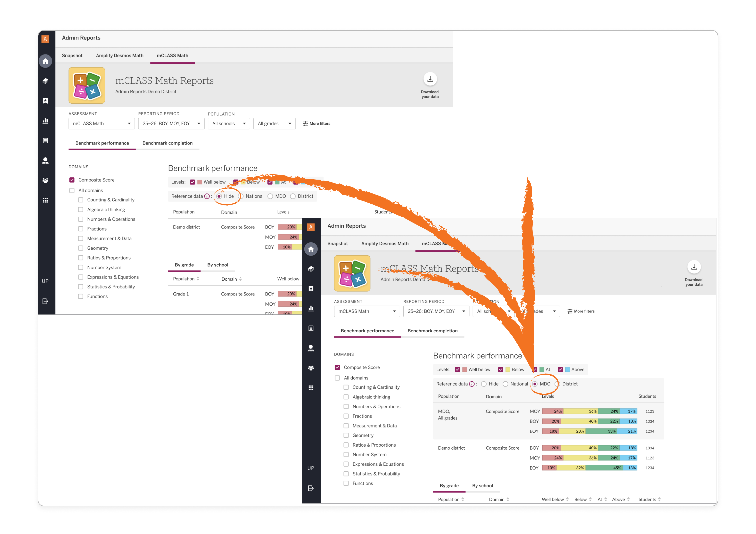Switch to the By school view in the lower-right window
Image resolution: width=756 pixels, height=534 pixels.
482,486
